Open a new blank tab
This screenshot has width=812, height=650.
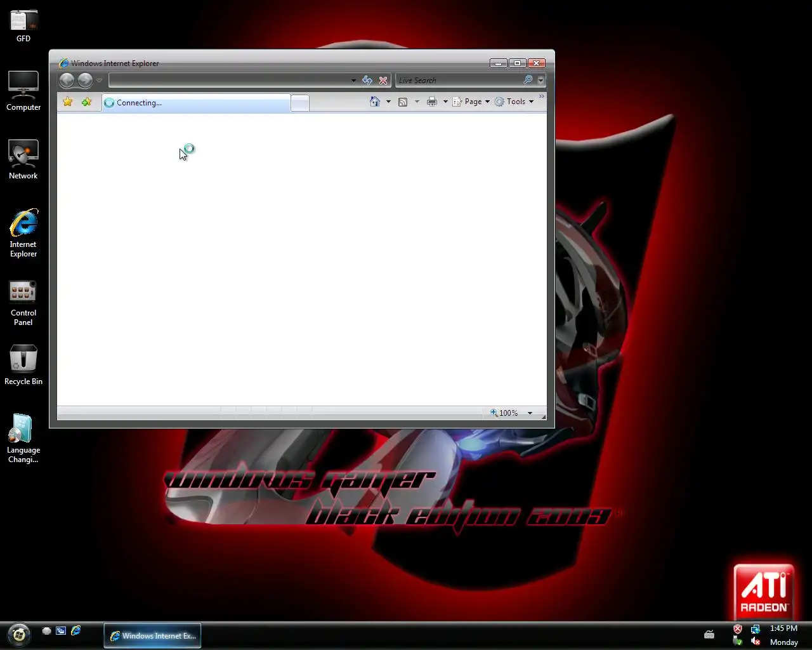(300, 103)
